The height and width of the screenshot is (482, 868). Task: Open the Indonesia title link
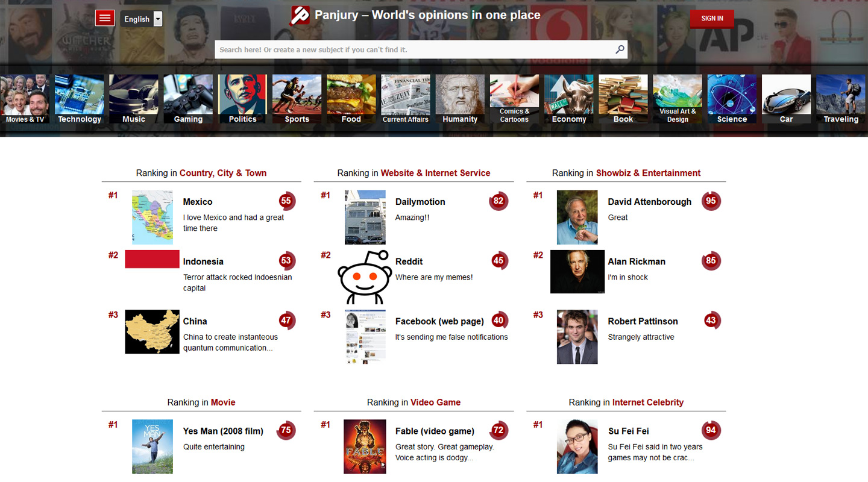pos(203,261)
